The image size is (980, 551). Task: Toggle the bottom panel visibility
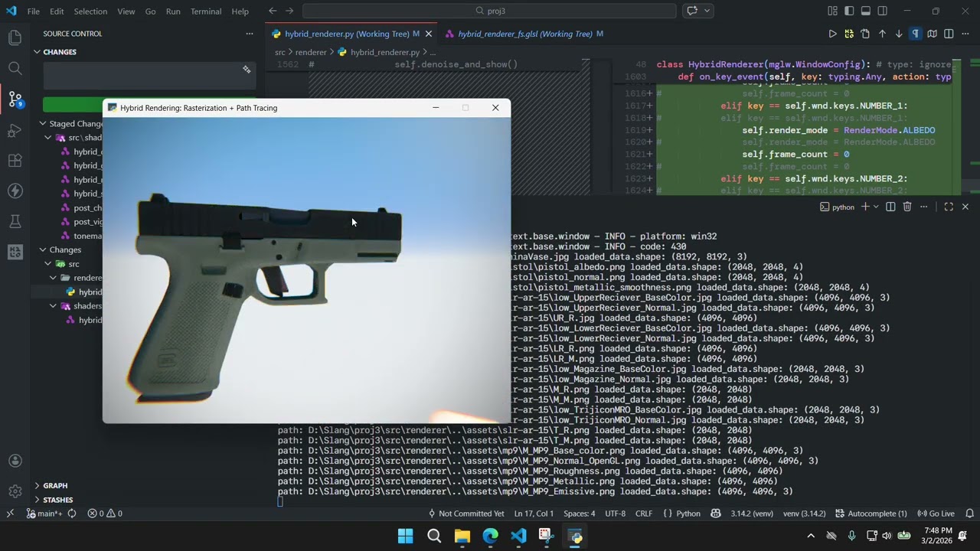pos(866,11)
